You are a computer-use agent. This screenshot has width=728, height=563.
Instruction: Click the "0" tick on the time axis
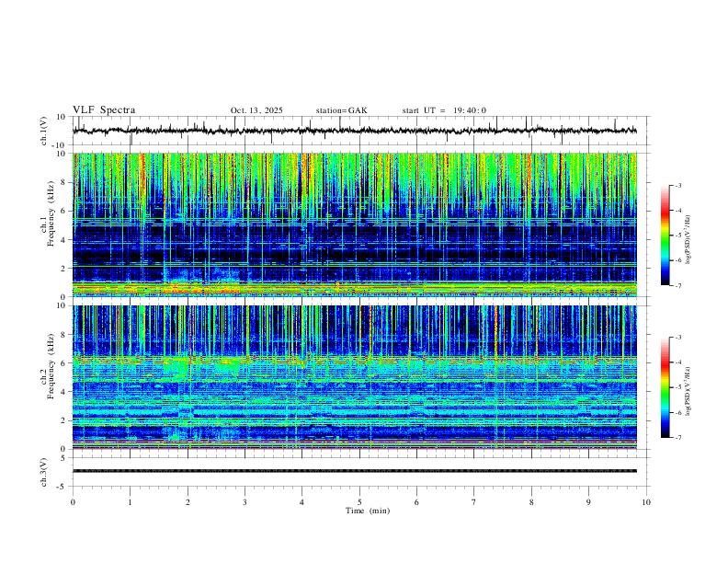pos(73,502)
